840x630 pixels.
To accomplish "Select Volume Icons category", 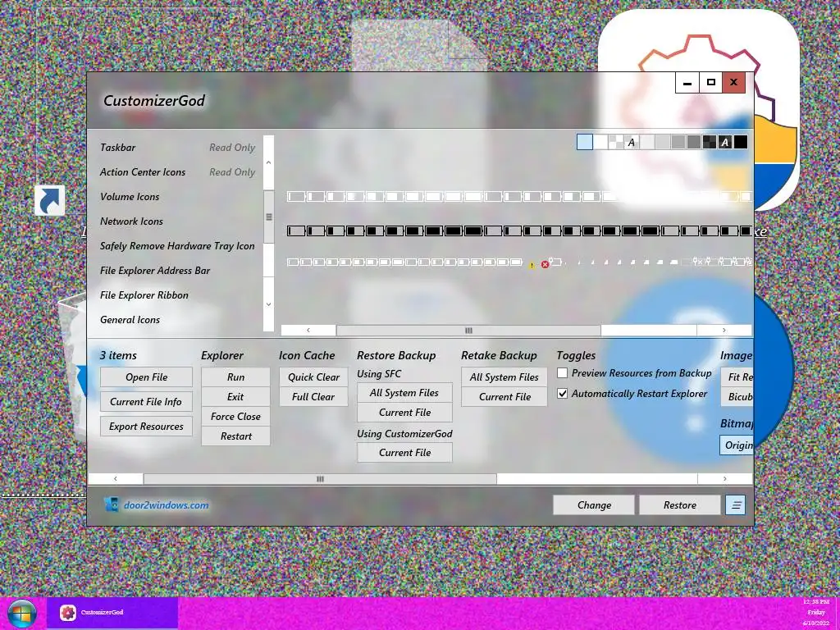I will tap(177, 197).
